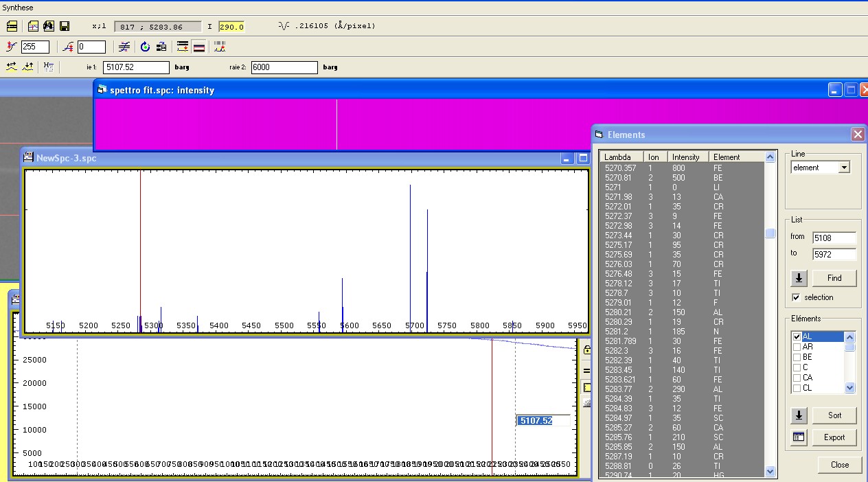Select the line row with lambda 5283.77
The height and width of the screenshot is (482, 868).
(x=682, y=389)
